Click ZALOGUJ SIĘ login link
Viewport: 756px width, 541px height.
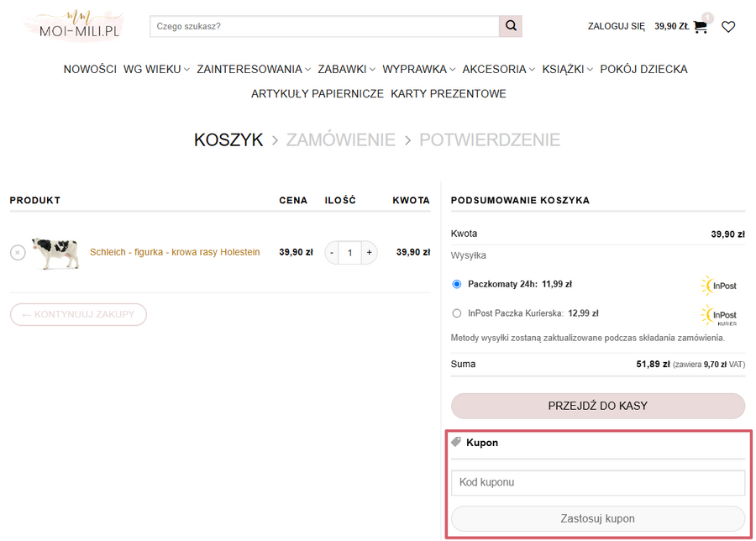tap(616, 27)
